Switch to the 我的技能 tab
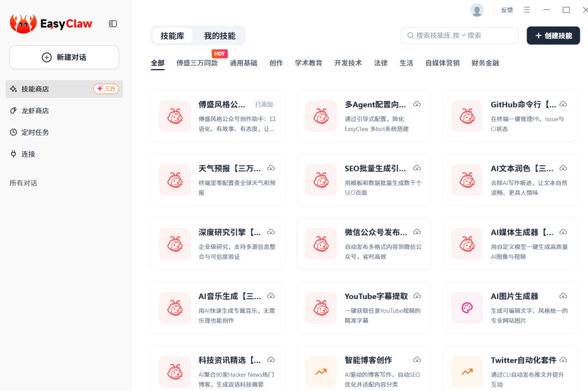 (220, 35)
